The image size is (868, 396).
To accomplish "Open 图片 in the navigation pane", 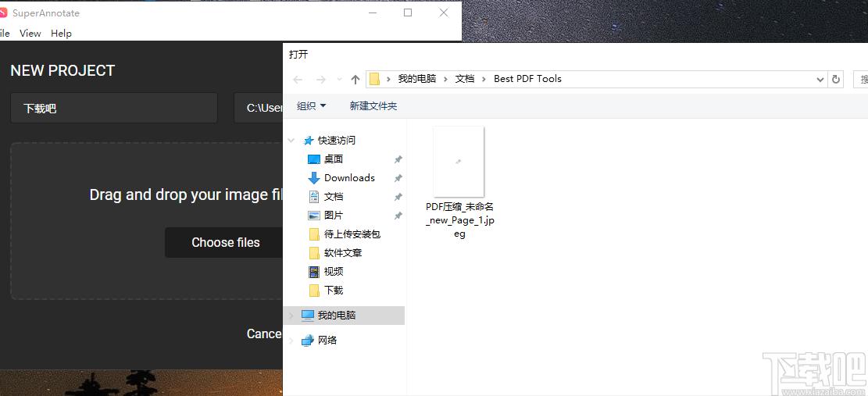I will pyautogui.click(x=334, y=215).
